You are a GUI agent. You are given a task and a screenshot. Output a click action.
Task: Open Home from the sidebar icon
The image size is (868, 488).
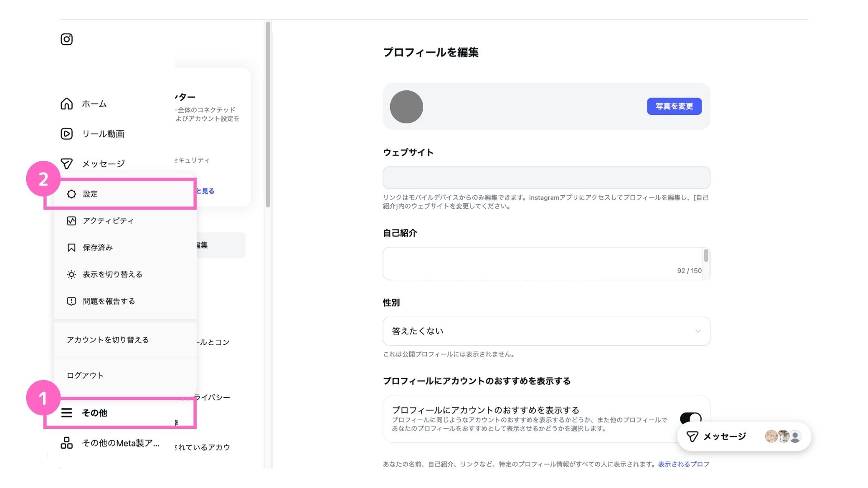pyautogui.click(x=66, y=104)
